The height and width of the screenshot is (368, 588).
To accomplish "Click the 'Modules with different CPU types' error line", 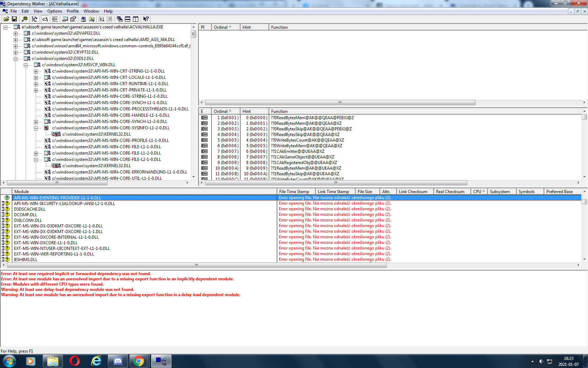I will tap(52, 284).
